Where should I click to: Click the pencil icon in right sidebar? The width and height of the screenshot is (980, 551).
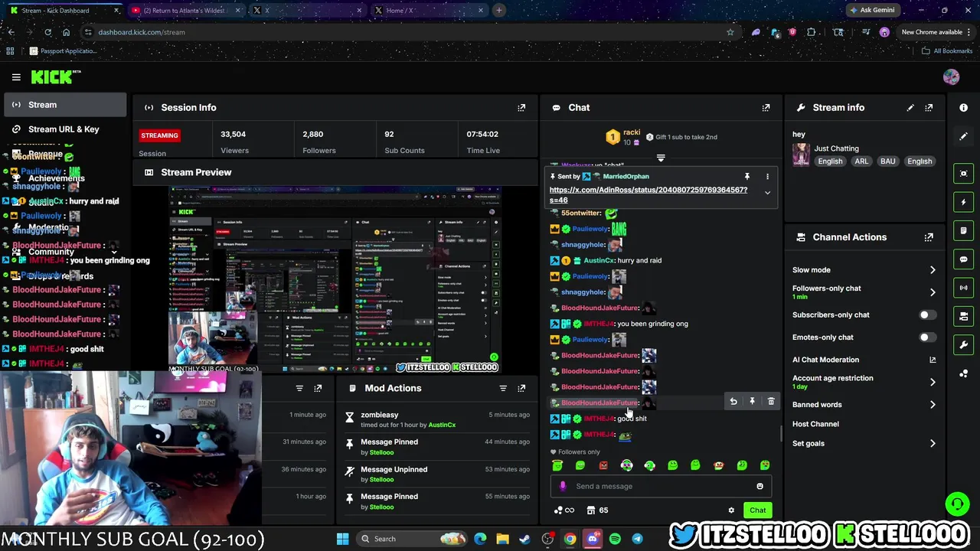click(963, 136)
